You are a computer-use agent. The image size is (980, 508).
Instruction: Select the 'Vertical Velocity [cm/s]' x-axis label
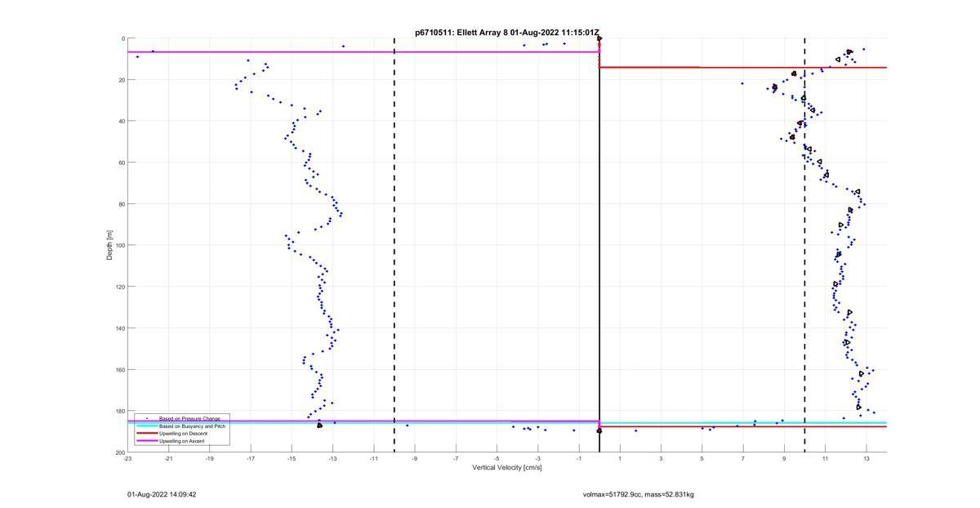point(506,468)
